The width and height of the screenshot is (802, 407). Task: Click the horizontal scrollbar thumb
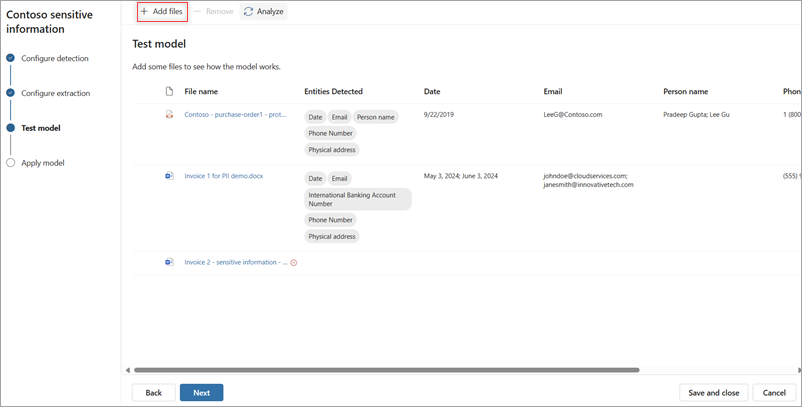click(x=386, y=370)
